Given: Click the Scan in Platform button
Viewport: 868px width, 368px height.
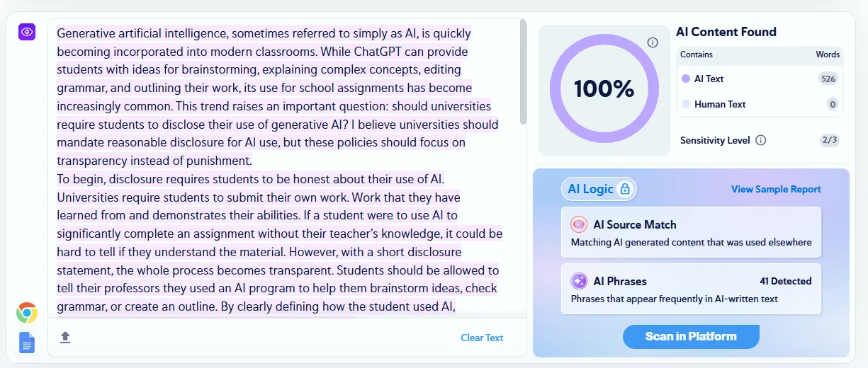Looking at the screenshot, I should pos(691,336).
